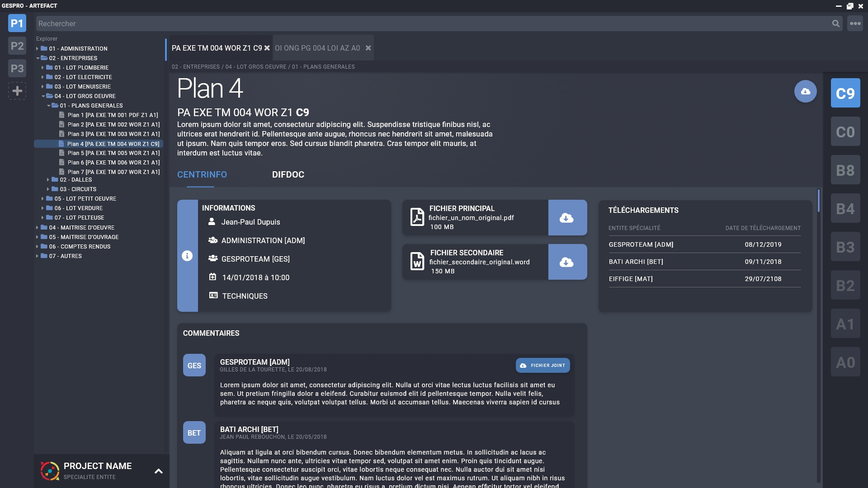This screenshot has height=488, width=868.
Task: Expand the 02 - DALLES folder
Action: [x=48, y=180]
